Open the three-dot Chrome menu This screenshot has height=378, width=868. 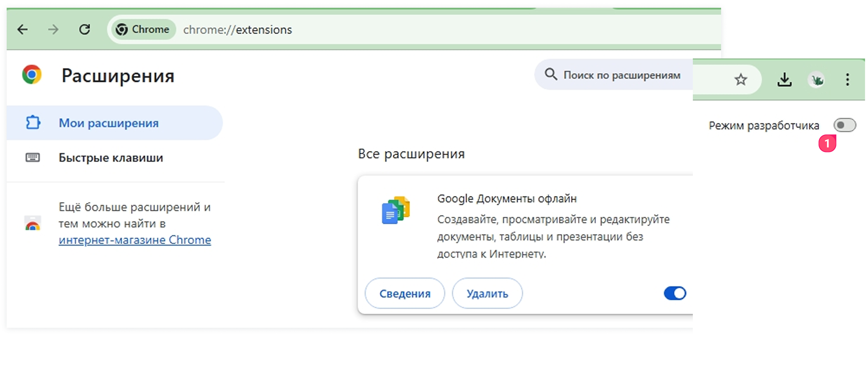point(847,80)
